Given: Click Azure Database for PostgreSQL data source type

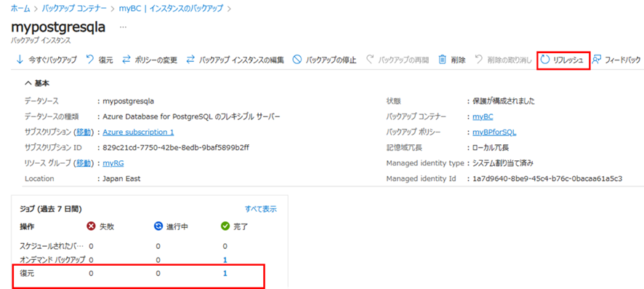Looking at the screenshot, I should pyautogui.click(x=191, y=116).
